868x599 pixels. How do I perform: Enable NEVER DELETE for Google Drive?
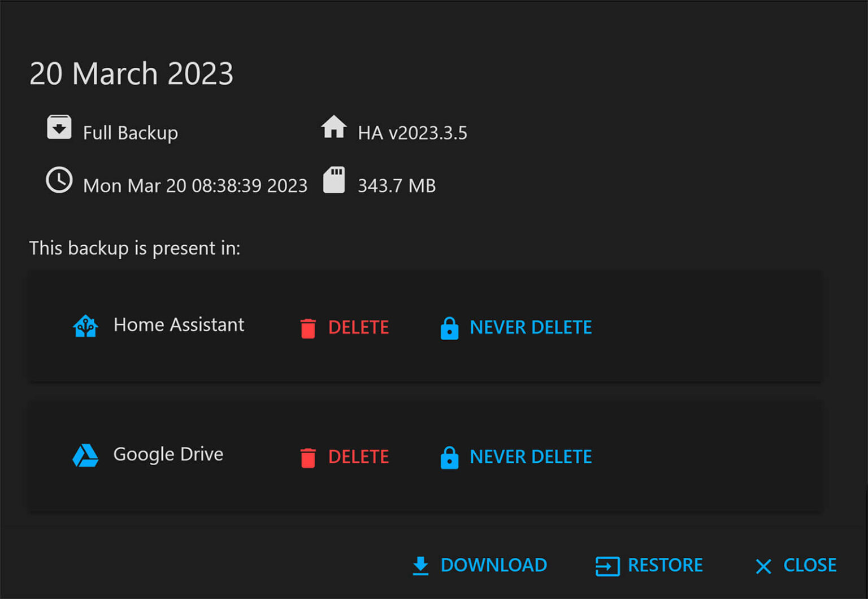530,457
